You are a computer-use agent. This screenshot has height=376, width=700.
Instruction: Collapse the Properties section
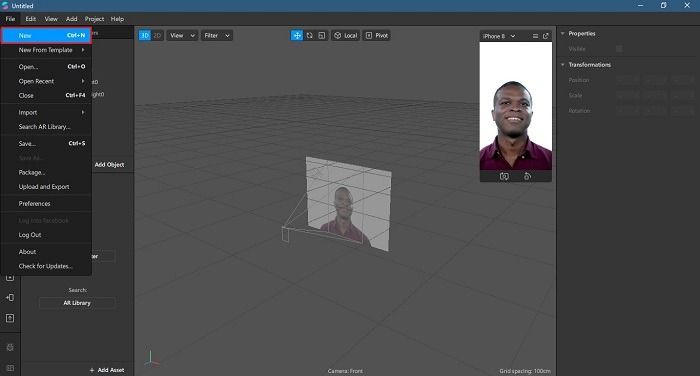click(x=562, y=33)
